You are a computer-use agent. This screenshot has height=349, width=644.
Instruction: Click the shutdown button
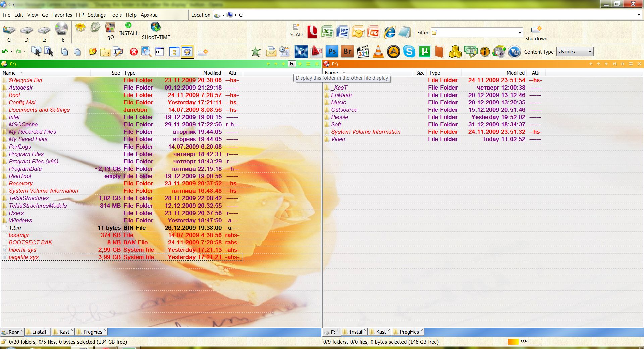[x=536, y=33]
